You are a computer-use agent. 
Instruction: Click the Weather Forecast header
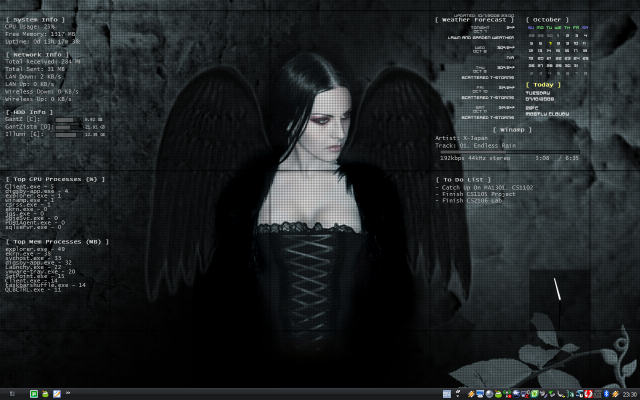tap(474, 20)
